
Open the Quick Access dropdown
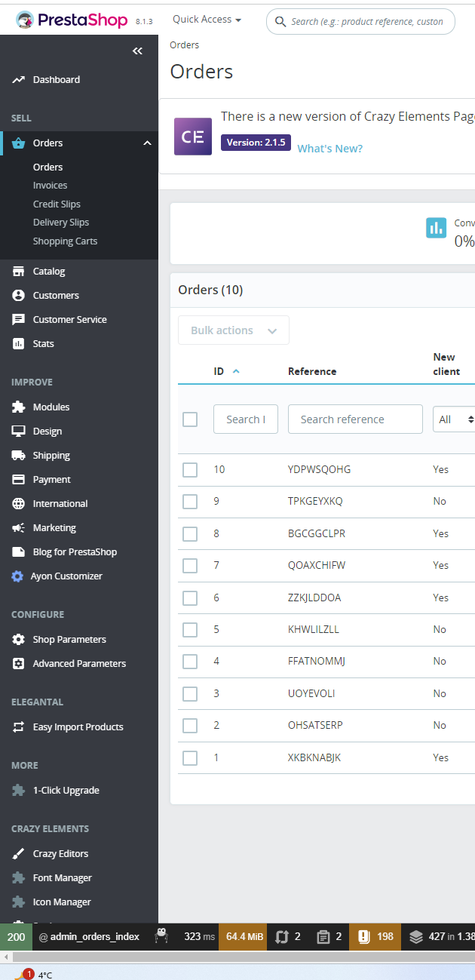pyautogui.click(x=207, y=20)
